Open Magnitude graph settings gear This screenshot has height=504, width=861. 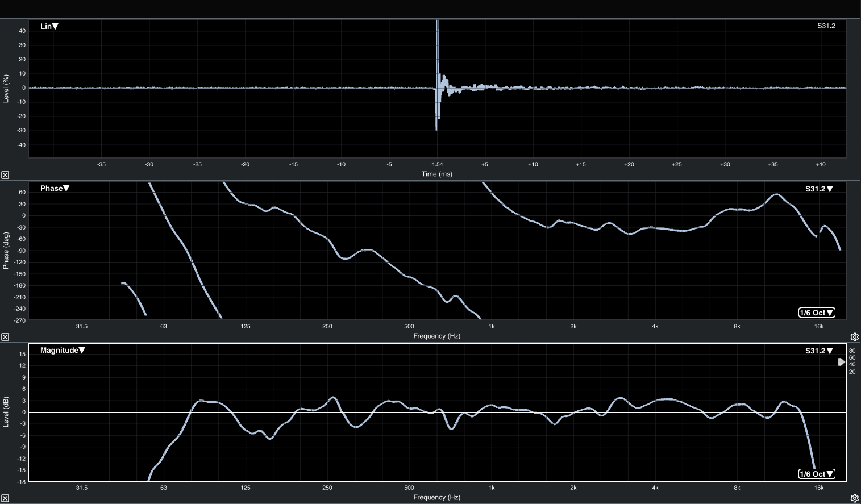(854, 498)
